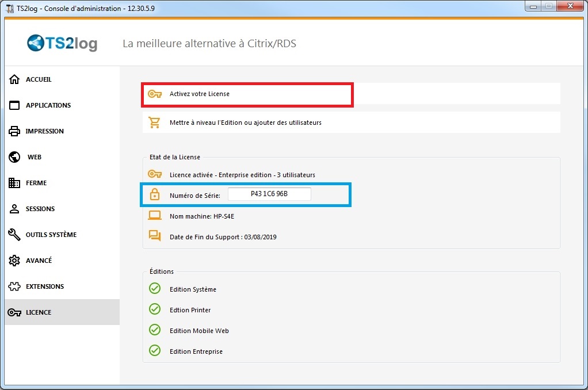Open the EXTENSIONS section
This screenshot has height=390, width=588.
pyautogui.click(x=62, y=286)
